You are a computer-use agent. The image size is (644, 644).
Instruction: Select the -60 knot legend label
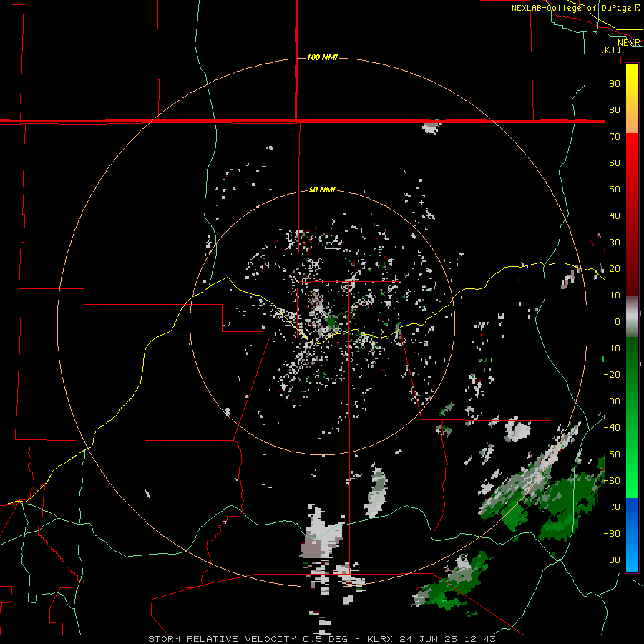[x=612, y=481]
